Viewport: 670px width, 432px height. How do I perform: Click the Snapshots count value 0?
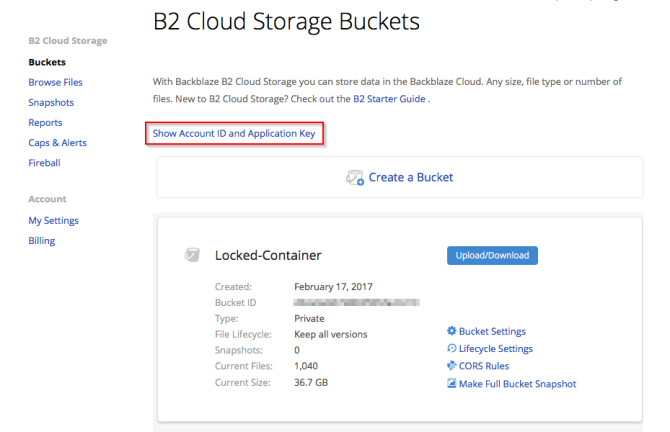click(x=297, y=350)
